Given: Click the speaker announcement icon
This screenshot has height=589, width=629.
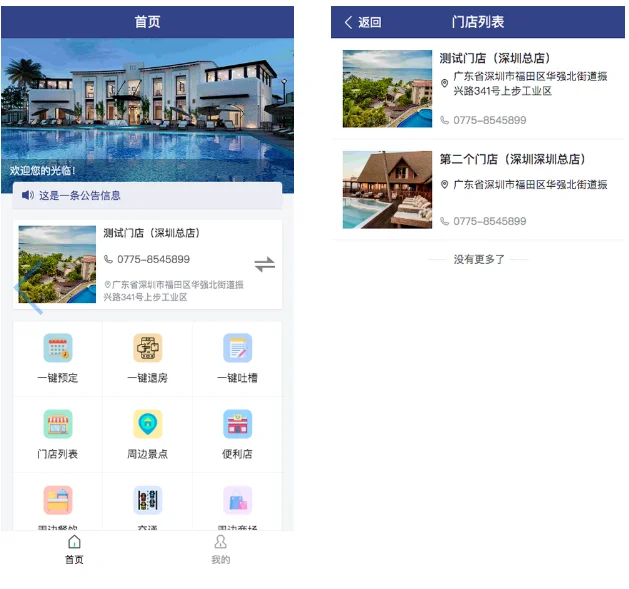Looking at the screenshot, I should pos(28,195).
